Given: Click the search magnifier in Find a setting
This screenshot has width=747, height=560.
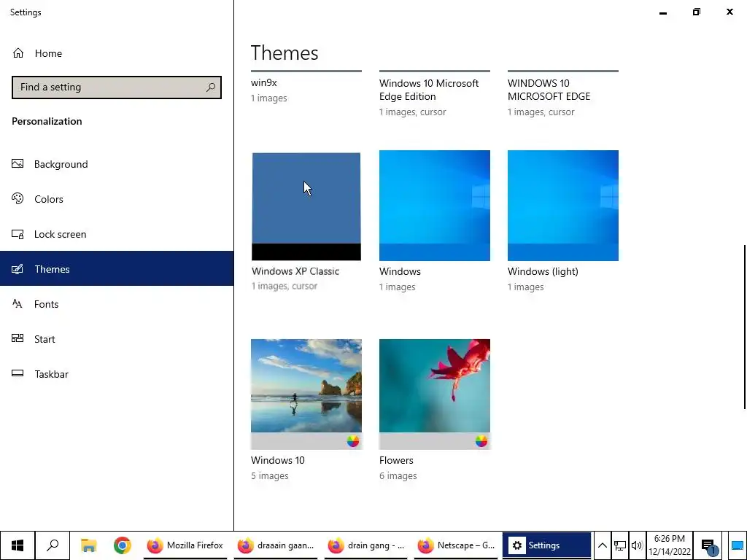Looking at the screenshot, I should tap(211, 87).
